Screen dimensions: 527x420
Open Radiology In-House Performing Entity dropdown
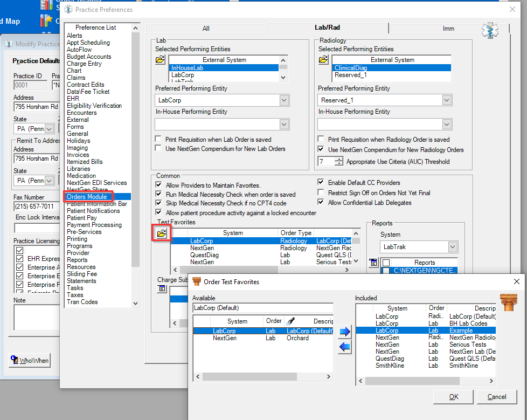[x=447, y=125]
